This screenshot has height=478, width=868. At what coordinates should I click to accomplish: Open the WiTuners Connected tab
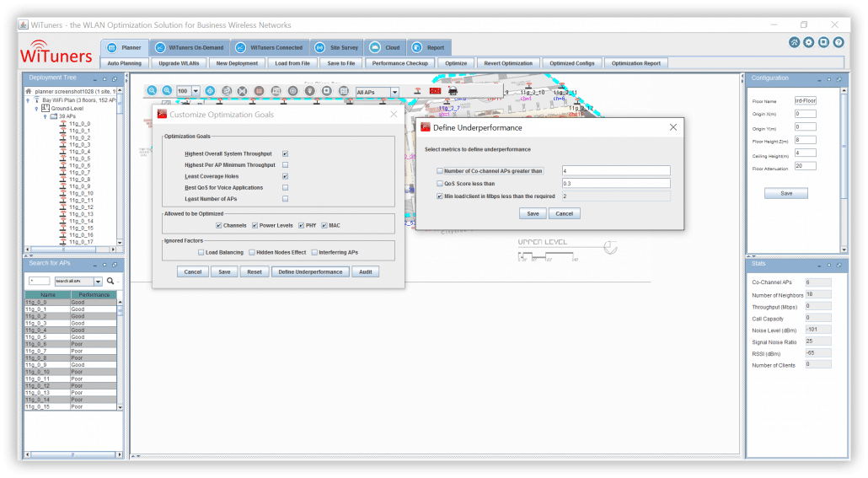coord(270,48)
